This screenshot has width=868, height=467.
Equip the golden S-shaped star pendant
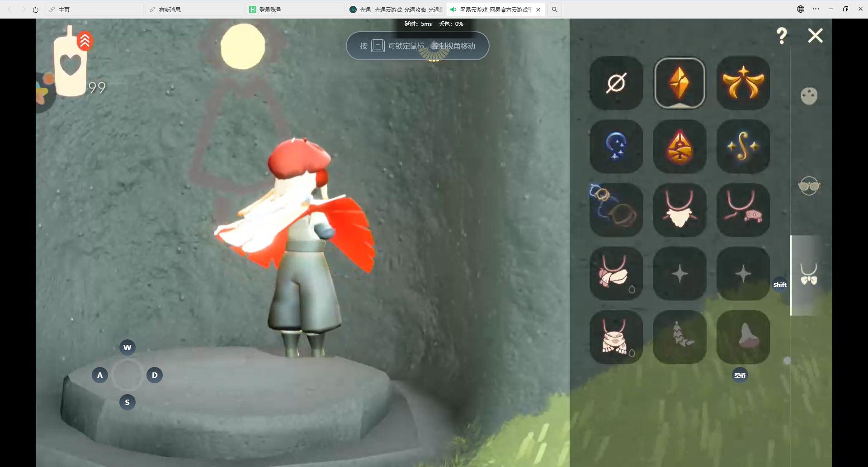coord(743,146)
